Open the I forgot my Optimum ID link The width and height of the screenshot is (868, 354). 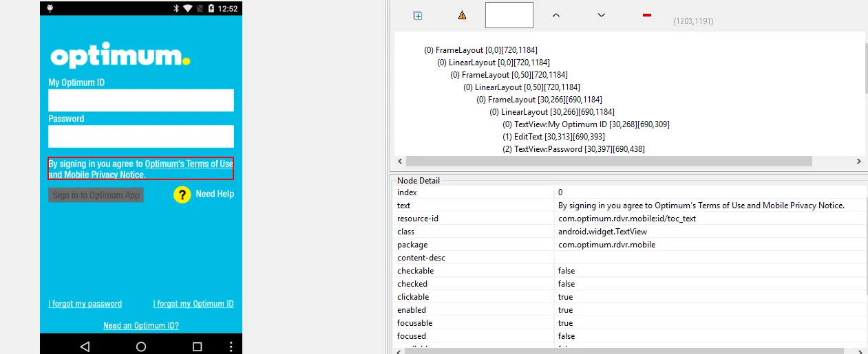pyautogui.click(x=193, y=304)
